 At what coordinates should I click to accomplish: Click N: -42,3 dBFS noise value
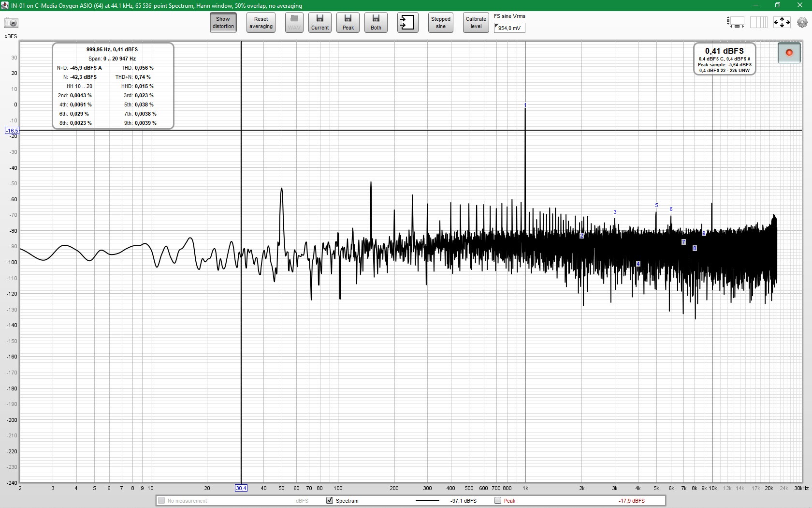pos(84,77)
